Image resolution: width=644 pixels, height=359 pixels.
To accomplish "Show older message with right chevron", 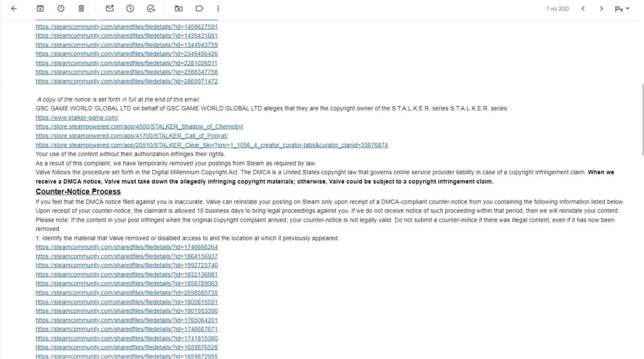I will [601, 9].
